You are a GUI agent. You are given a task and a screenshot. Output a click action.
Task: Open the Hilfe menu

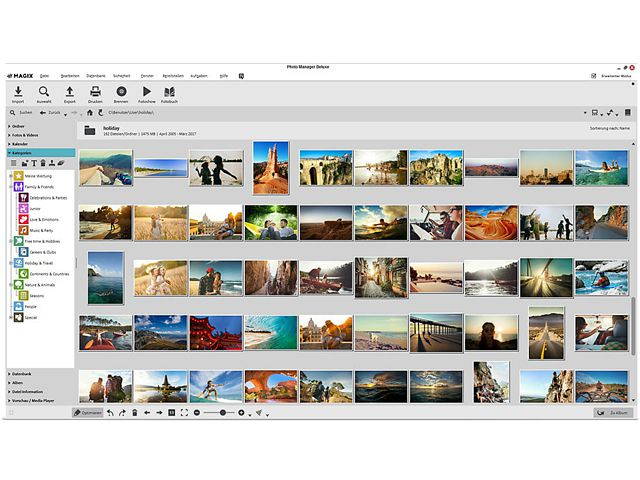coord(224,76)
